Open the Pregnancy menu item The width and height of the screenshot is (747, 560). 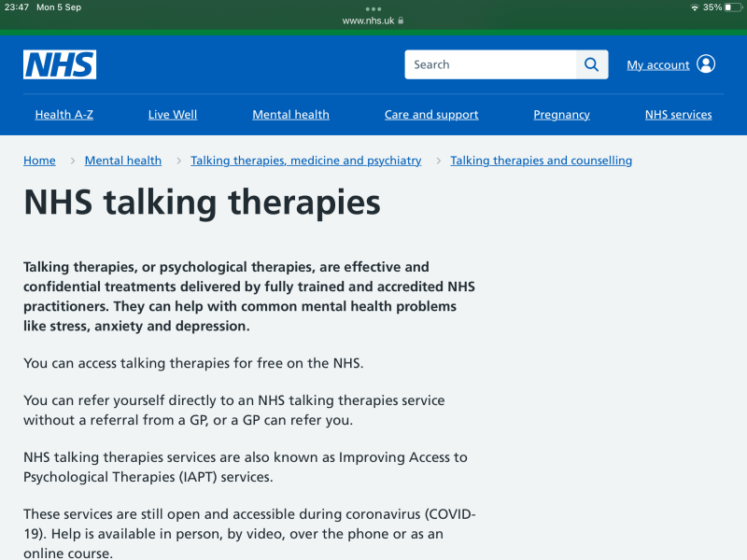tap(562, 114)
